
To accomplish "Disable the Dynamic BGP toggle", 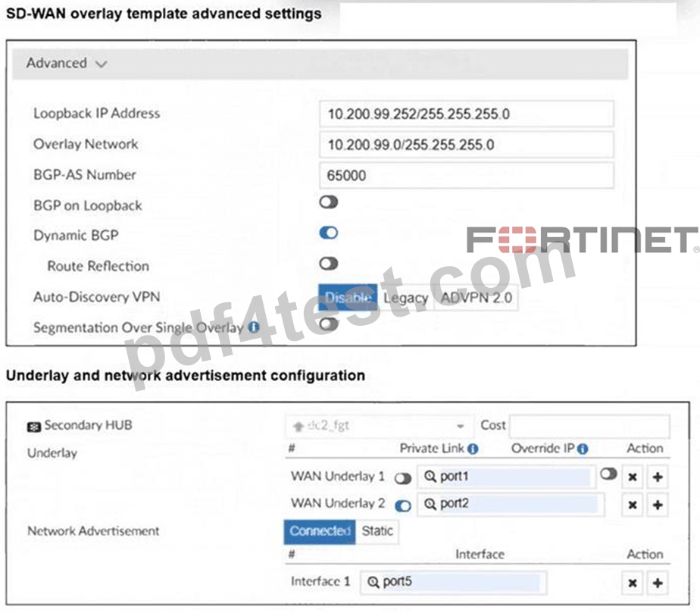I will pyautogui.click(x=329, y=233).
